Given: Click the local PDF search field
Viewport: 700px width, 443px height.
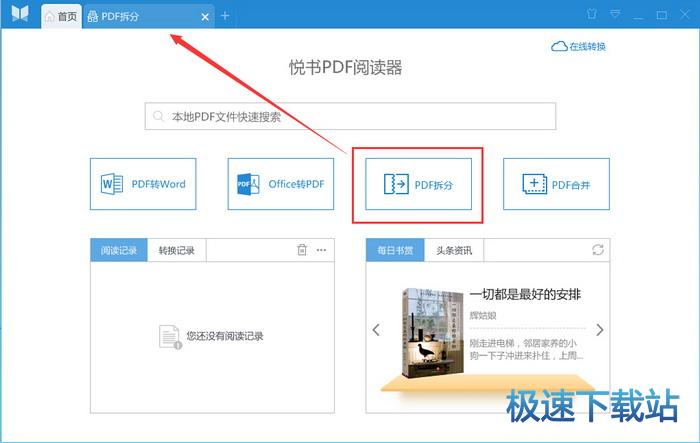Looking at the screenshot, I should click(x=350, y=117).
